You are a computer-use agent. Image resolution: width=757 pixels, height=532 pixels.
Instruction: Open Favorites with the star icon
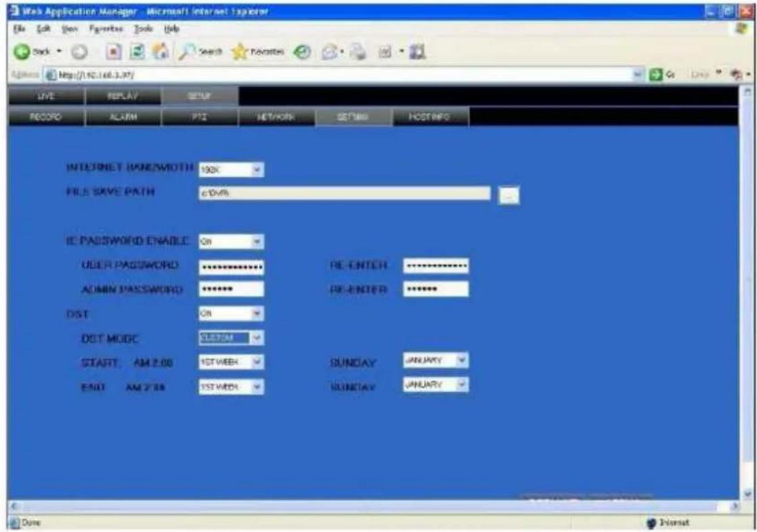pos(258,51)
